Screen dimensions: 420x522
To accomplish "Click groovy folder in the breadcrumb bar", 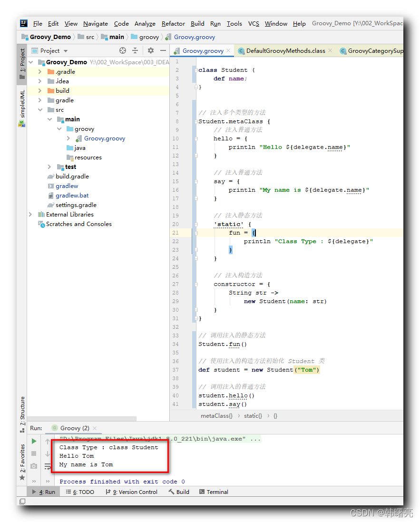I will pos(145,37).
